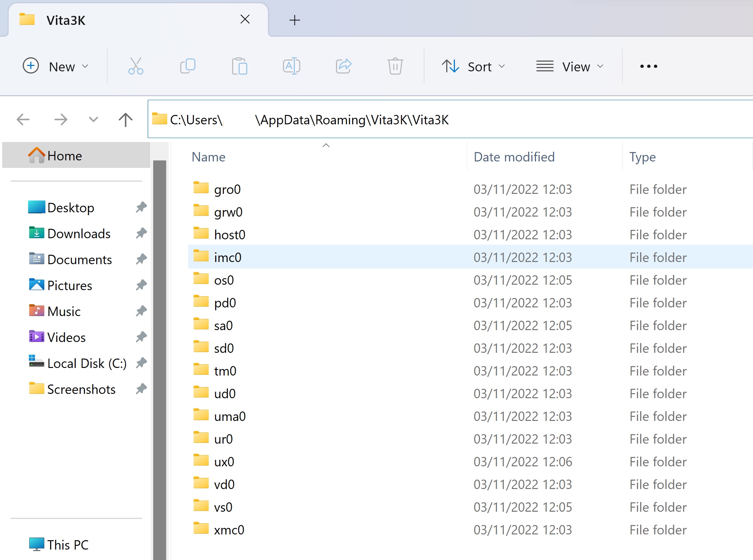The width and height of the screenshot is (753, 560).
Task: Open the New dropdown menu
Action: 56,66
